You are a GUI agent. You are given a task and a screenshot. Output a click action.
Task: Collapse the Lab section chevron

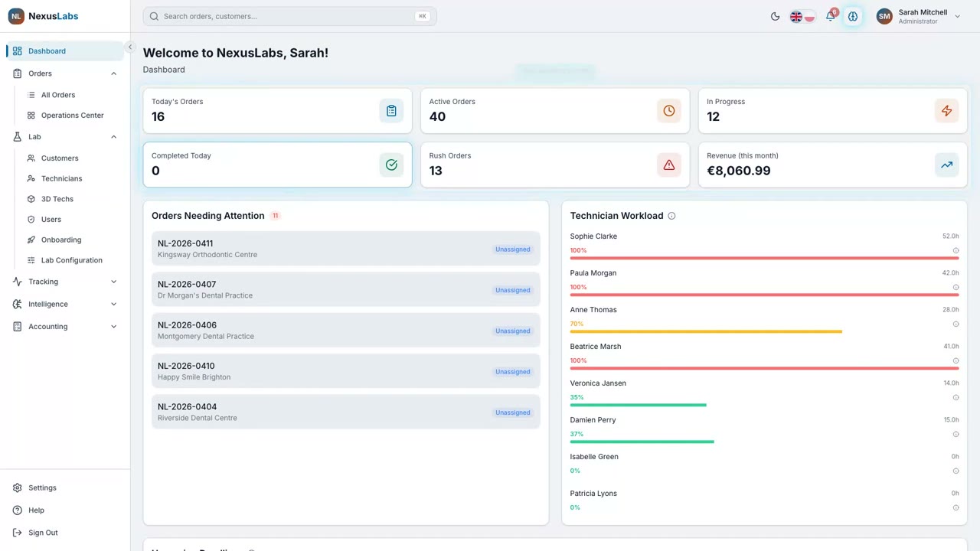(113, 137)
